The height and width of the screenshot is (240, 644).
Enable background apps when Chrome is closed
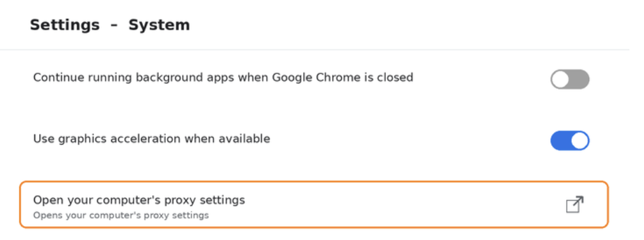pos(569,79)
